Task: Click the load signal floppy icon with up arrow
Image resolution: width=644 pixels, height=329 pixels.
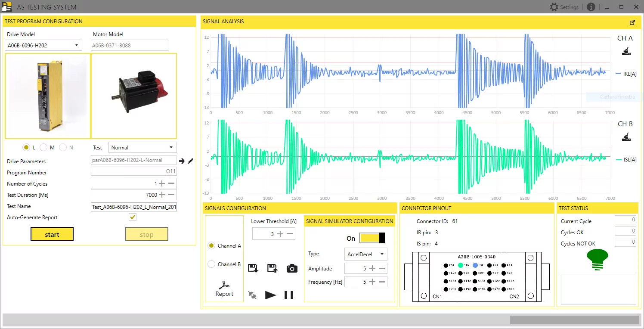Action: (x=272, y=269)
